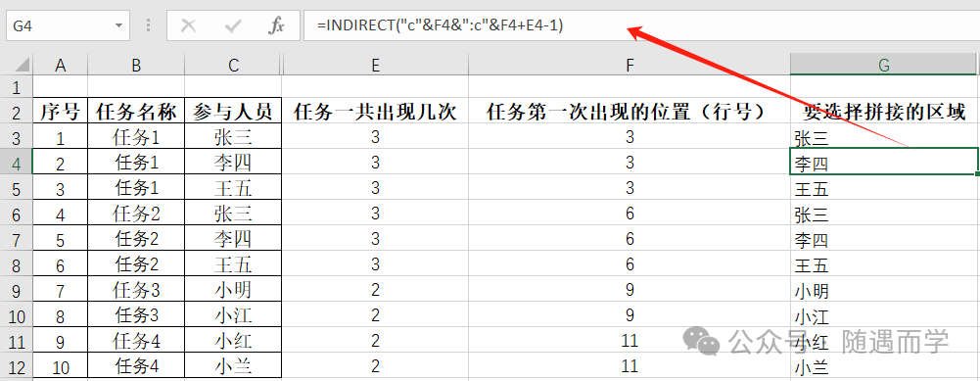This screenshot has width=980, height=381.
Task: Select row 2 header
Action: 16,112
